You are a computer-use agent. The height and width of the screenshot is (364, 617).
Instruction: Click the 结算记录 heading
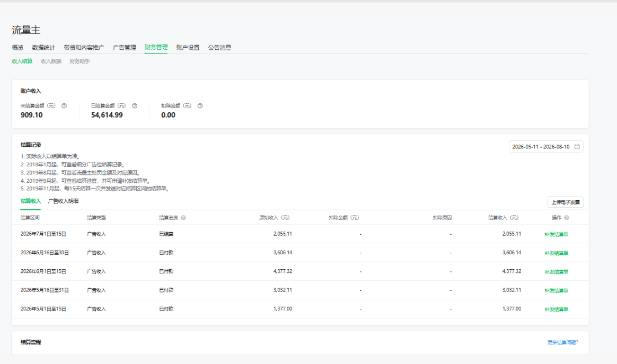pos(31,145)
